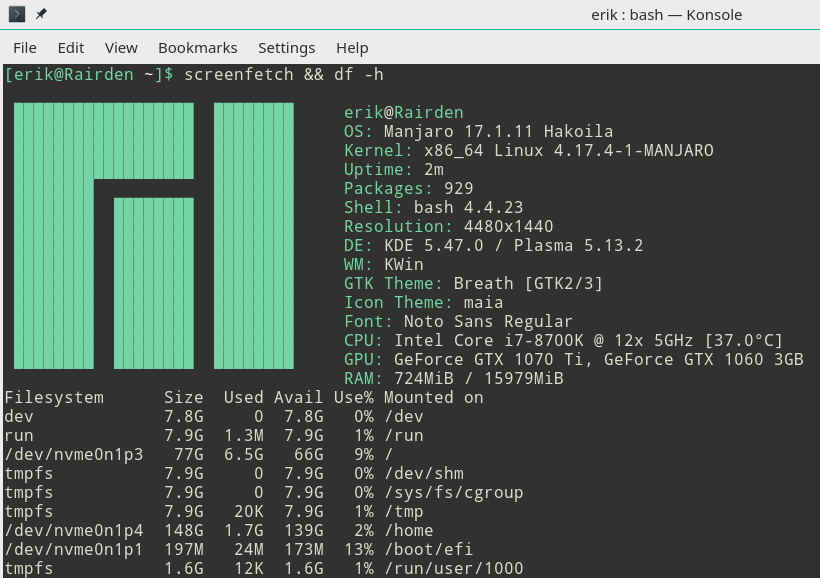This screenshot has height=578, width=820.
Task: Click the 'Filesystem' column header
Action: pyautogui.click(x=54, y=398)
